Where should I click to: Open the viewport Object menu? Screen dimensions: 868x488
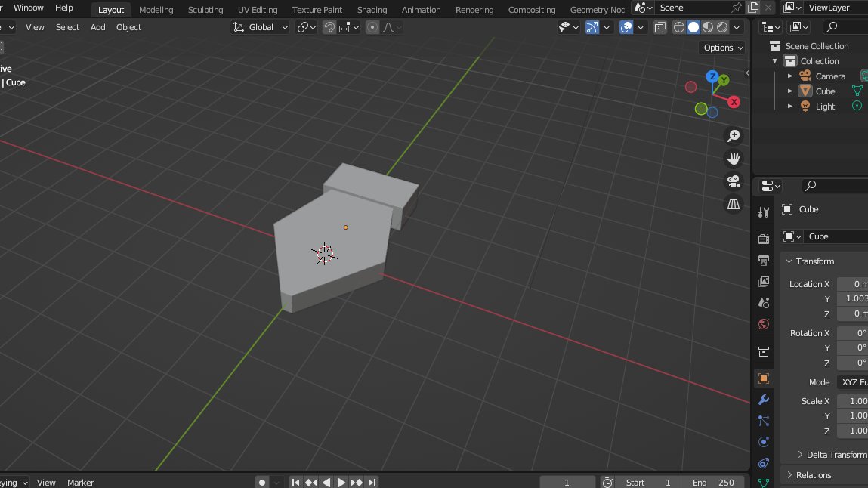(x=128, y=27)
